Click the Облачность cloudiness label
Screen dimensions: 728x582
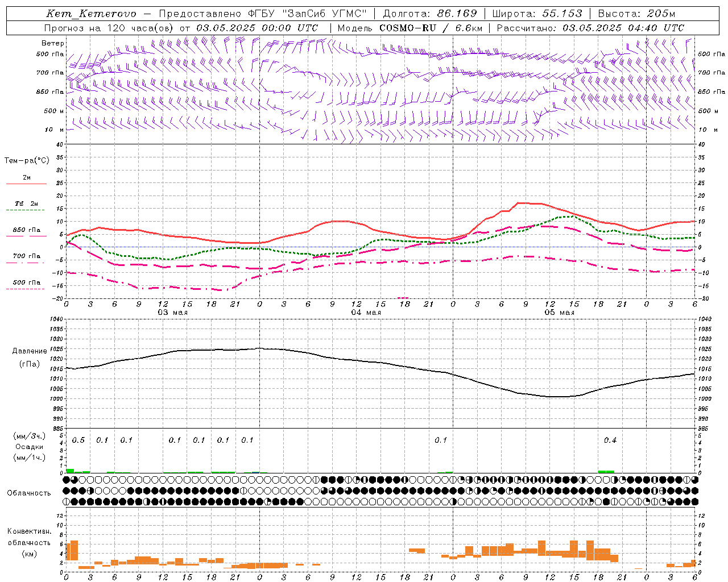coord(29,493)
